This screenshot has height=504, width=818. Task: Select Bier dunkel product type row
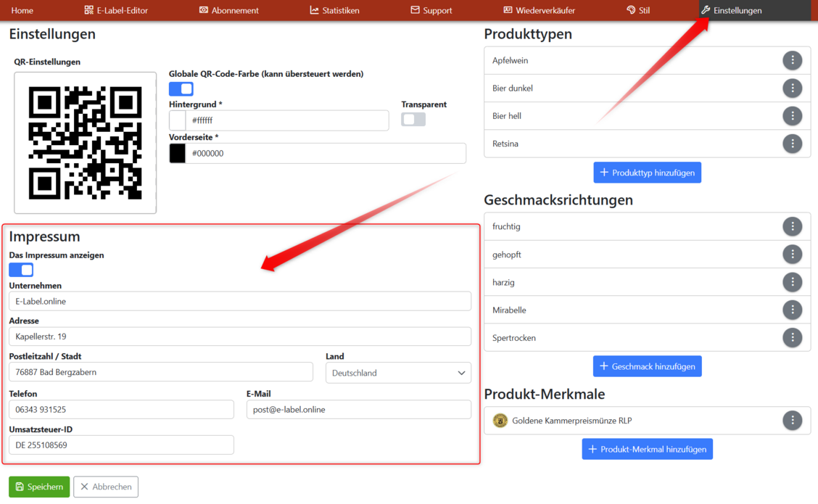tap(647, 88)
